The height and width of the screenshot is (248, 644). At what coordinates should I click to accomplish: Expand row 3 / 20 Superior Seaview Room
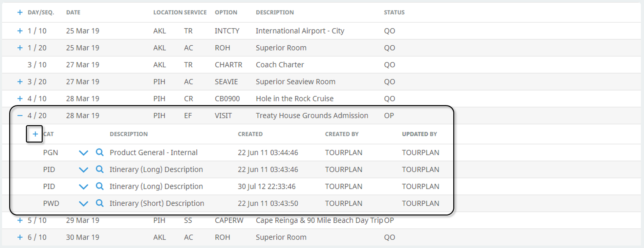(x=20, y=81)
